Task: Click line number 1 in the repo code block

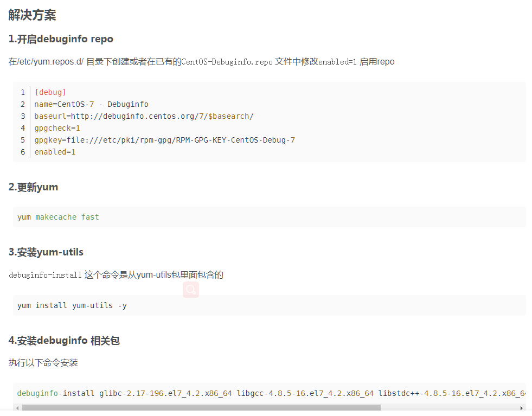Action: tap(22, 92)
